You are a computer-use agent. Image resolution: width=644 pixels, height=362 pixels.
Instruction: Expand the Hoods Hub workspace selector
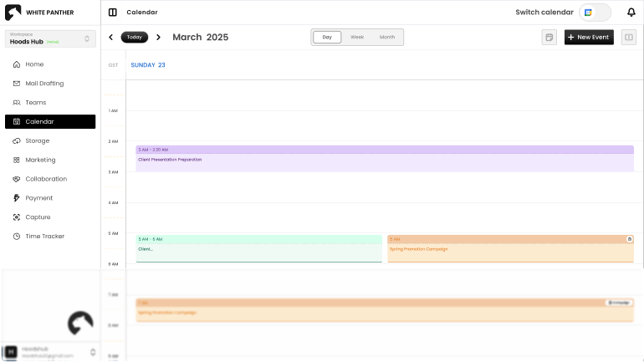tap(50, 38)
